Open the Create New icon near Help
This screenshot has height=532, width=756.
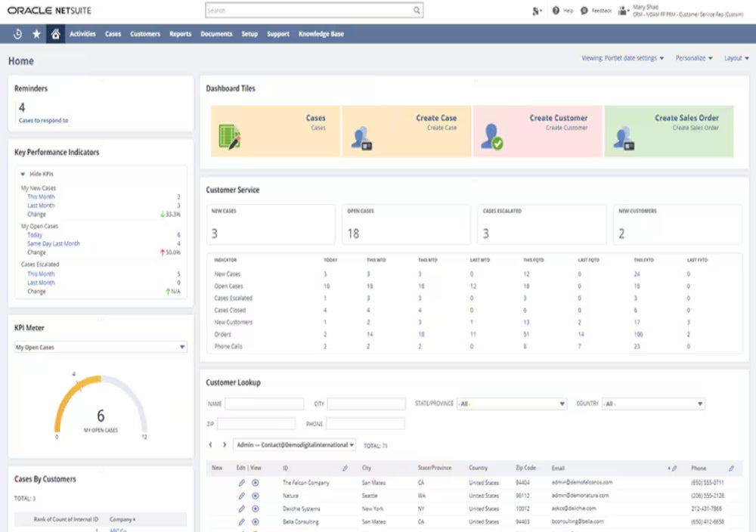[x=537, y=11]
